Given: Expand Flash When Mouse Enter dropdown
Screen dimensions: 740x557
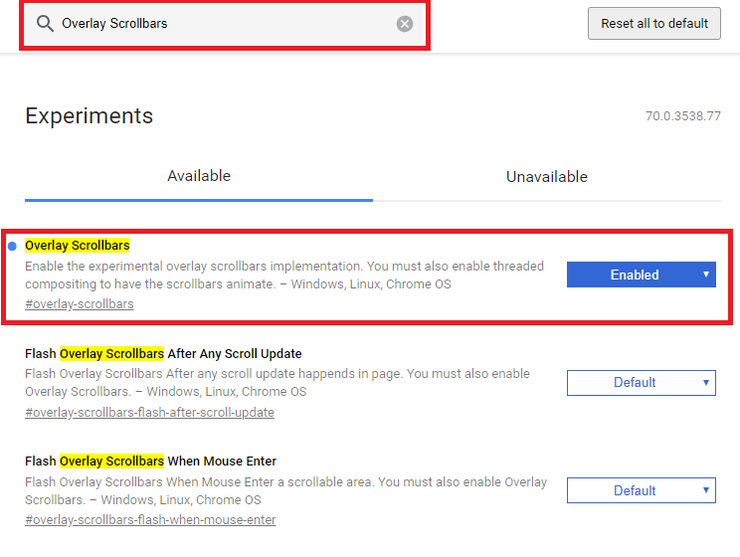Looking at the screenshot, I should point(641,491).
